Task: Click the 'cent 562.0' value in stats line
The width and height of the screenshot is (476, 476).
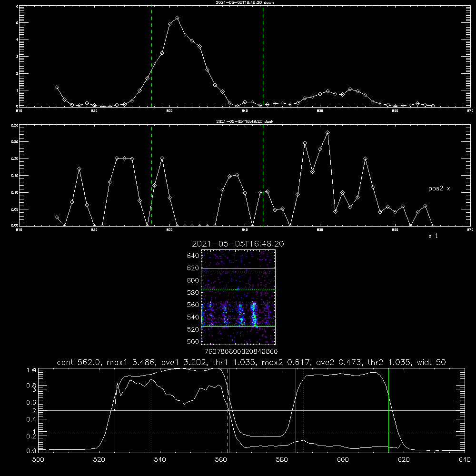Action: pyautogui.click(x=80, y=362)
